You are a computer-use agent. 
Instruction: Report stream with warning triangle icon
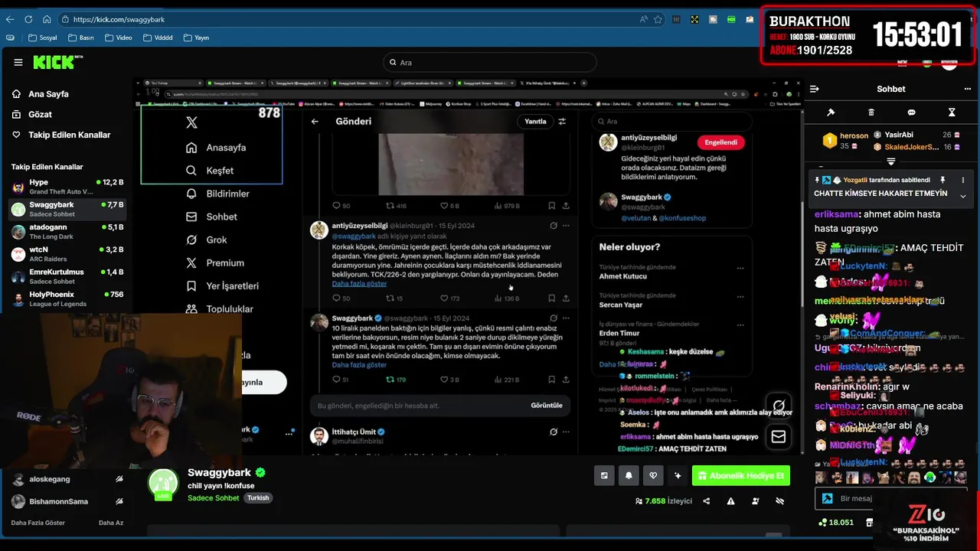730,501
